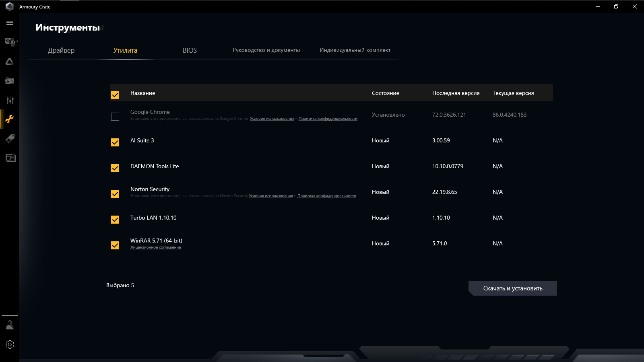The width and height of the screenshot is (644, 362).
Task: Switch to the BIOS tab
Action: pos(190,50)
